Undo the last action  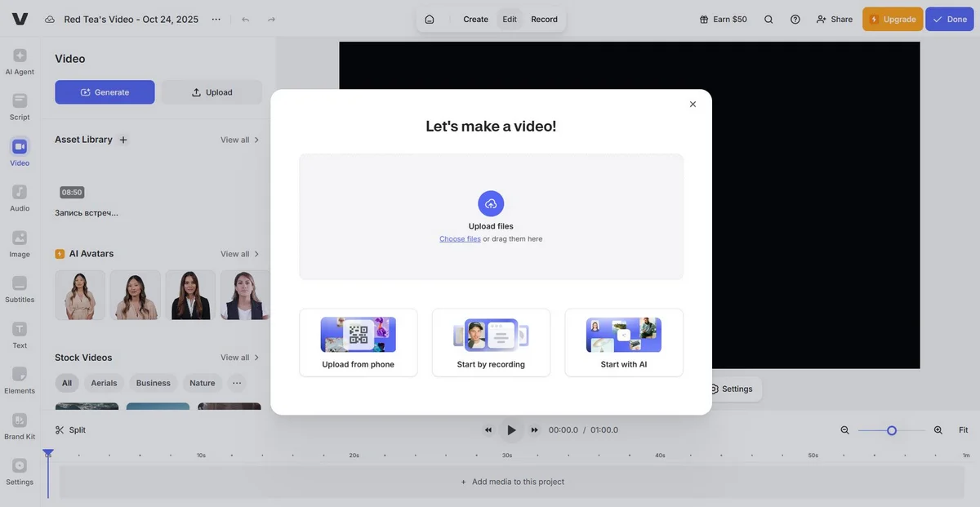pos(246,19)
